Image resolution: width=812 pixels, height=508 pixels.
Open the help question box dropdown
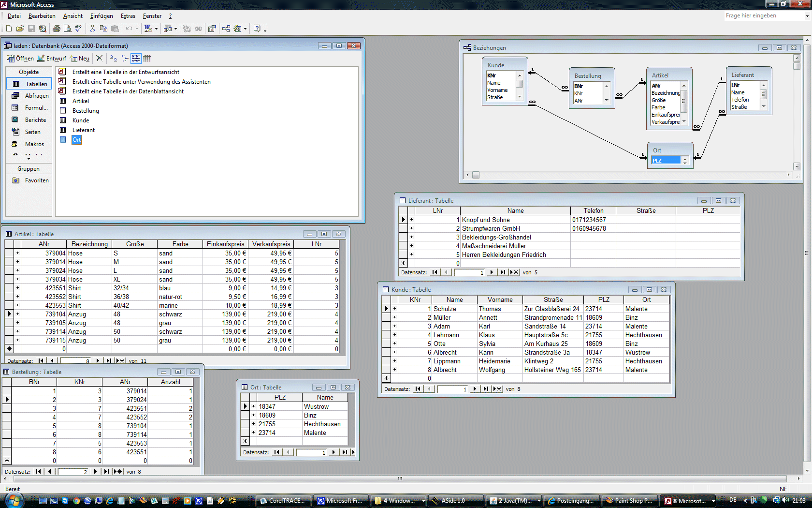tap(807, 16)
